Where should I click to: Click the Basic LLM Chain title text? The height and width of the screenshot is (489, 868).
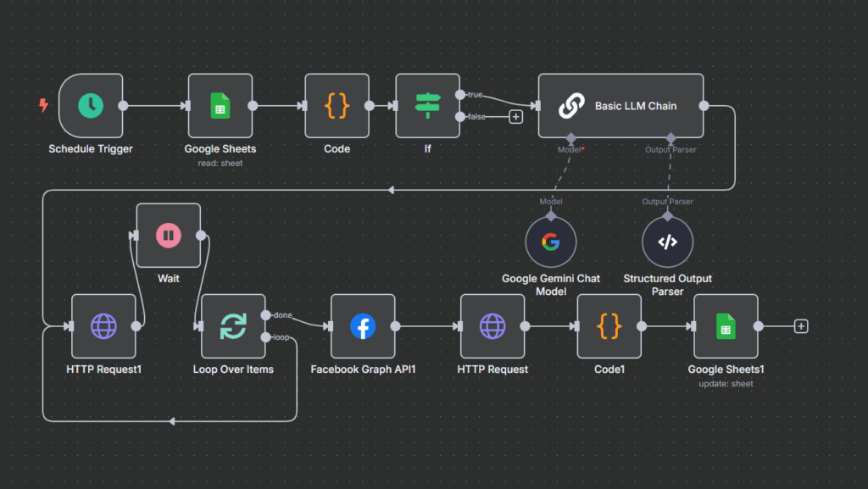click(636, 106)
